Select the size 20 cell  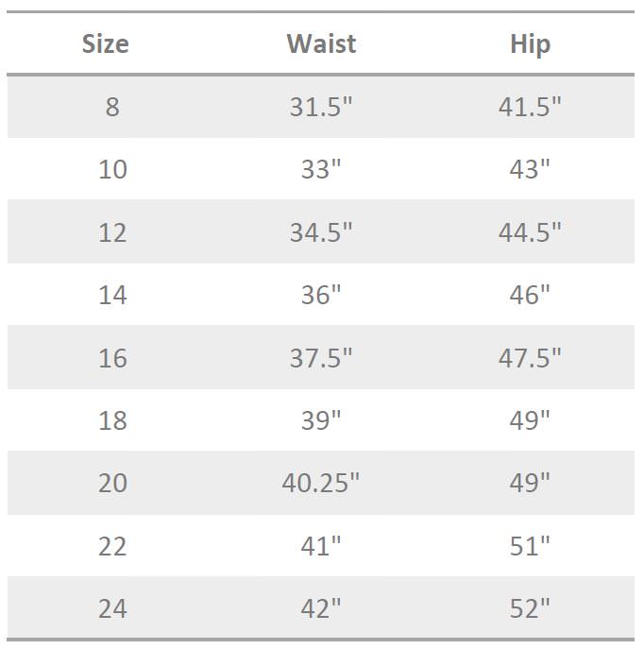pos(112,483)
